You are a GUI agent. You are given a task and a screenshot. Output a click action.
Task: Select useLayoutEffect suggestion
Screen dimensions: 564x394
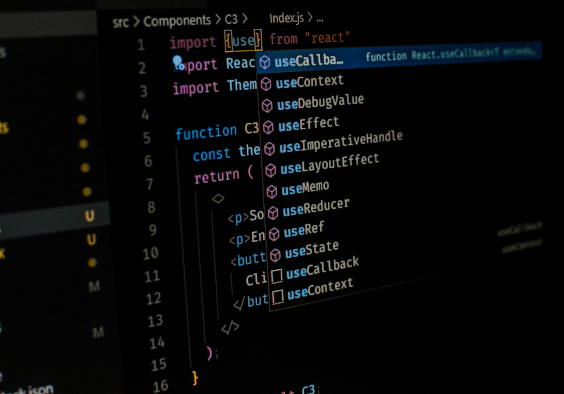(329, 164)
